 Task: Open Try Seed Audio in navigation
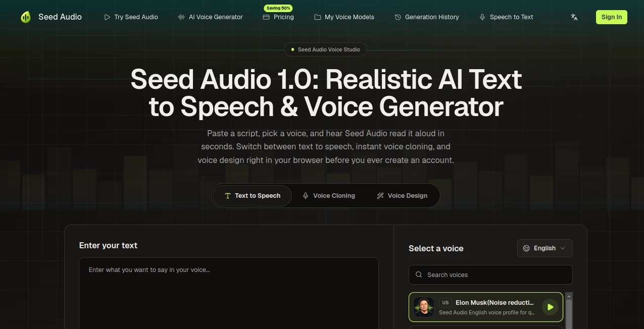click(131, 17)
